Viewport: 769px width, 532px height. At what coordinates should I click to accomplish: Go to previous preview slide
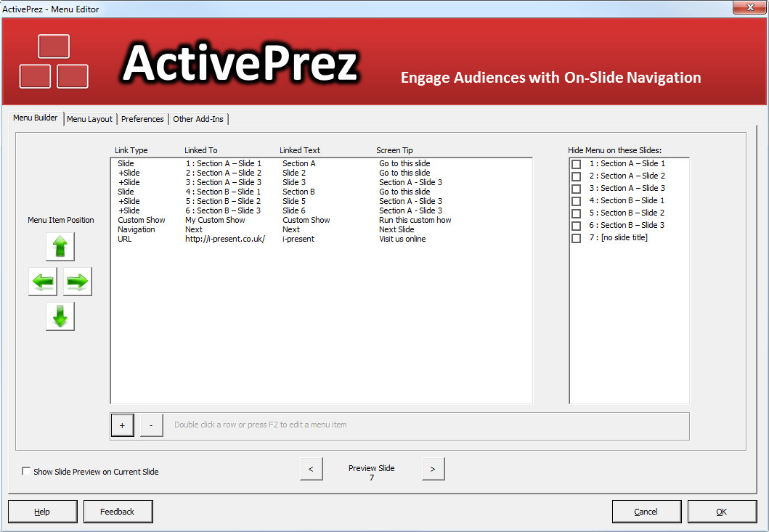tap(312, 469)
